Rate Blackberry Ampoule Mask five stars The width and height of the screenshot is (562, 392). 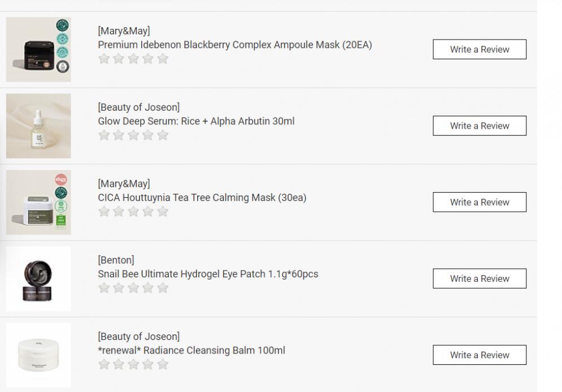coord(163,59)
